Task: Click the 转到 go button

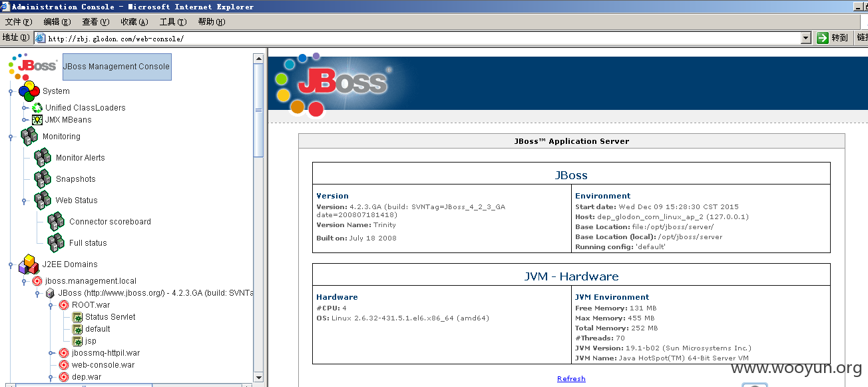Action: (x=833, y=38)
